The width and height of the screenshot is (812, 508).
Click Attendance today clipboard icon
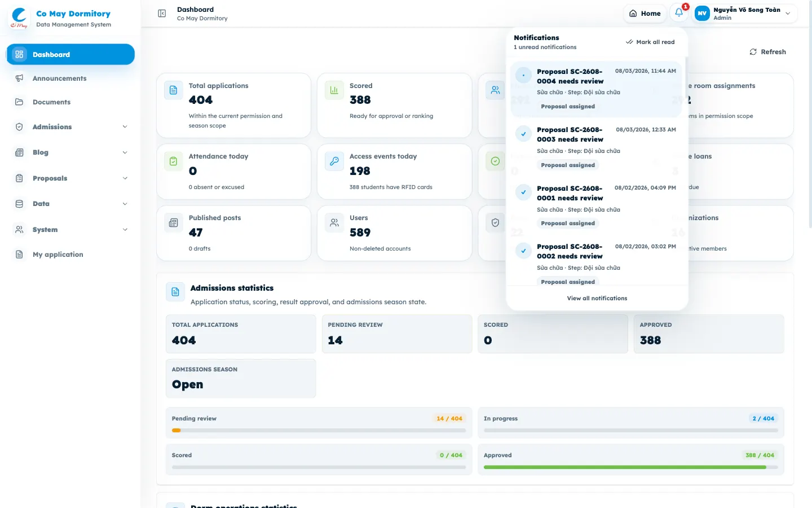173,161
